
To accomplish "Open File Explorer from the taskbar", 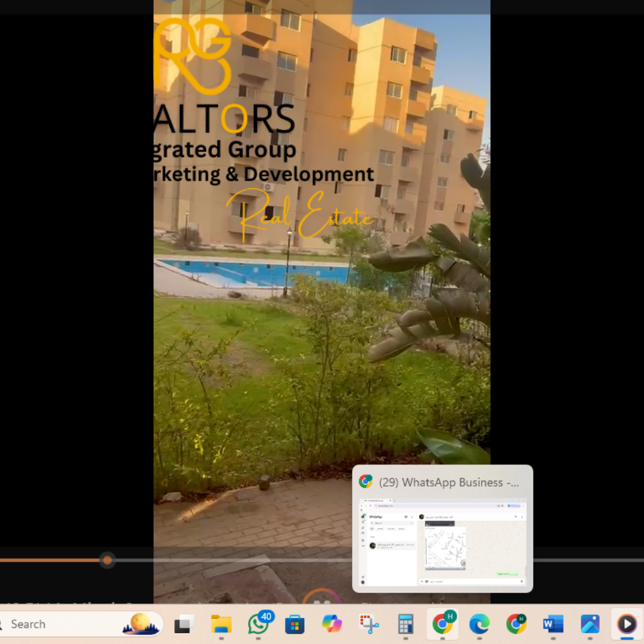I will coord(221,624).
